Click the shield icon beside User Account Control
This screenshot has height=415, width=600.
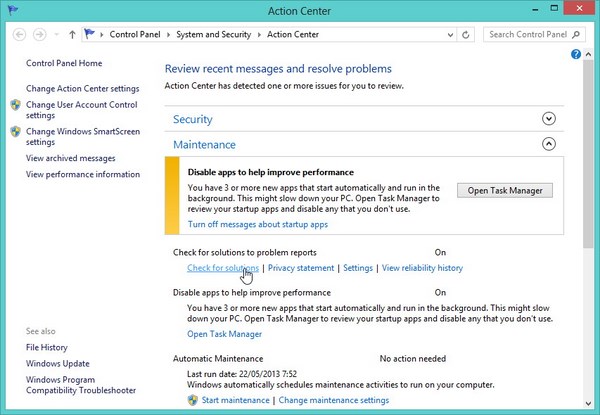(16, 105)
